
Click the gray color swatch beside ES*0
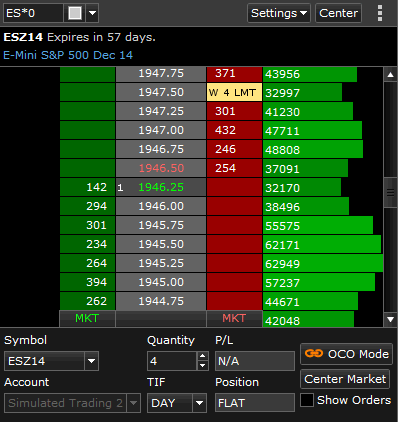point(75,13)
